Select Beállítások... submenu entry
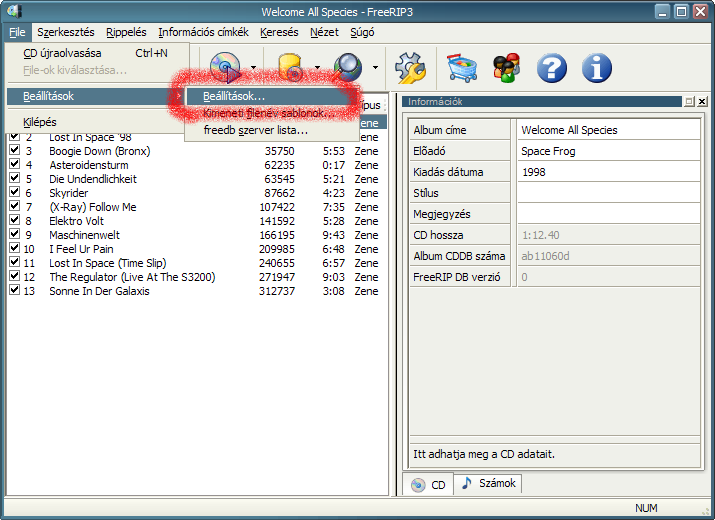The width and height of the screenshot is (715, 520). click(x=271, y=96)
